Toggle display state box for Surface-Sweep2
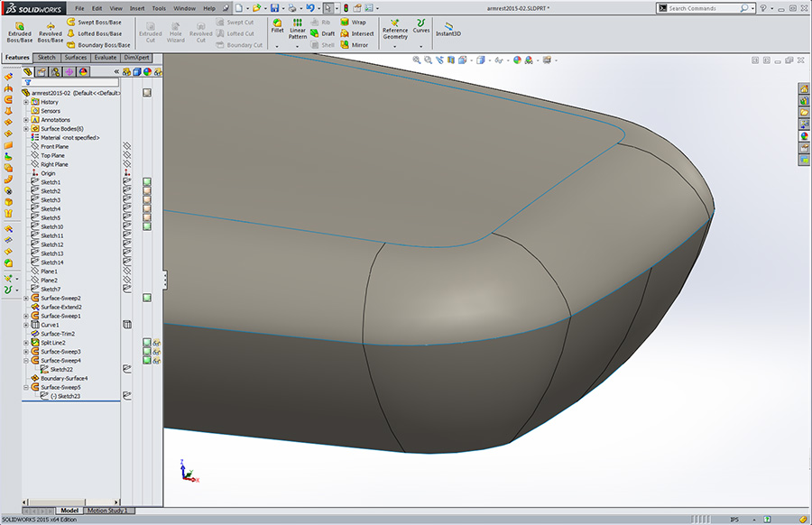Viewport: 812px width, 525px height. (x=146, y=298)
